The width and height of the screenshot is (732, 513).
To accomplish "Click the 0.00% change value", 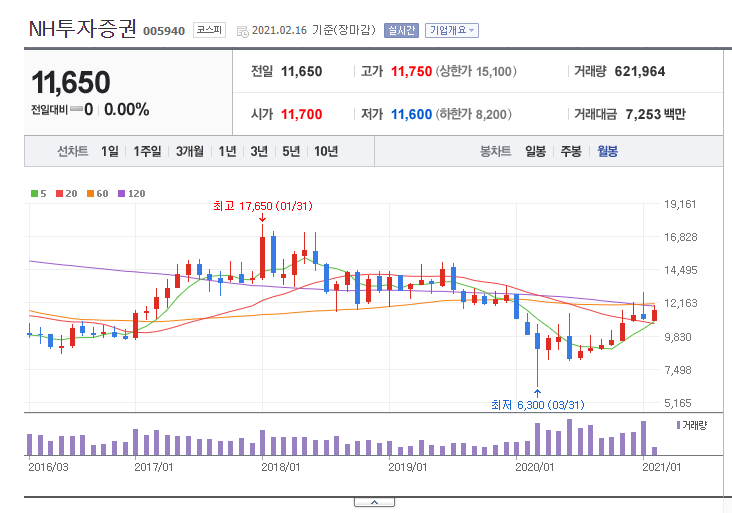I will click(127, 110).
